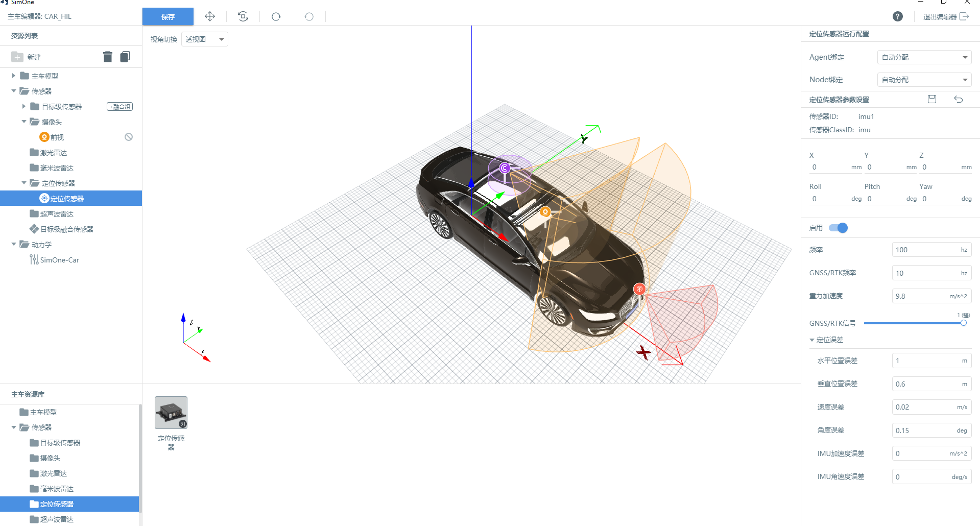Collapse the 传感器 node in 资源列表

[13, 91]
